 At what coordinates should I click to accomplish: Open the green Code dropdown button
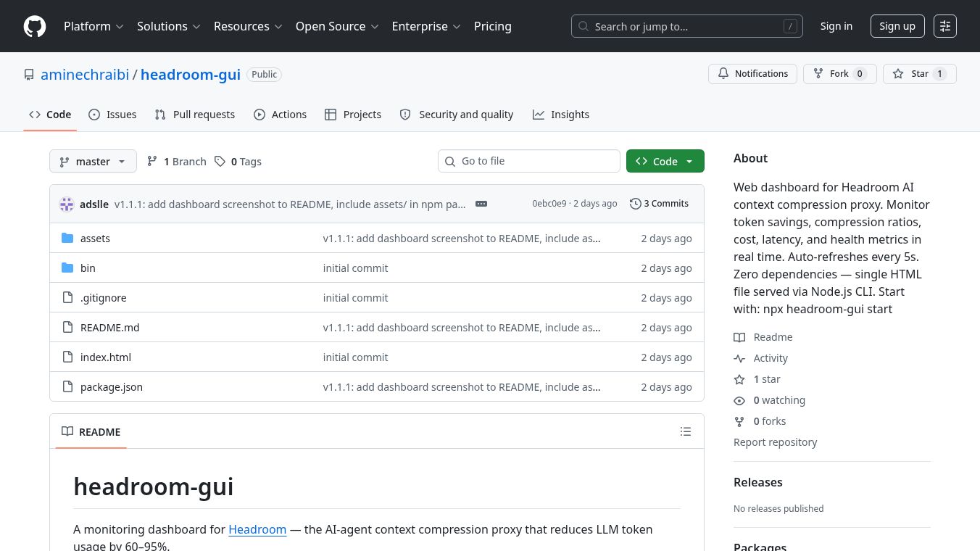(665, 161)
